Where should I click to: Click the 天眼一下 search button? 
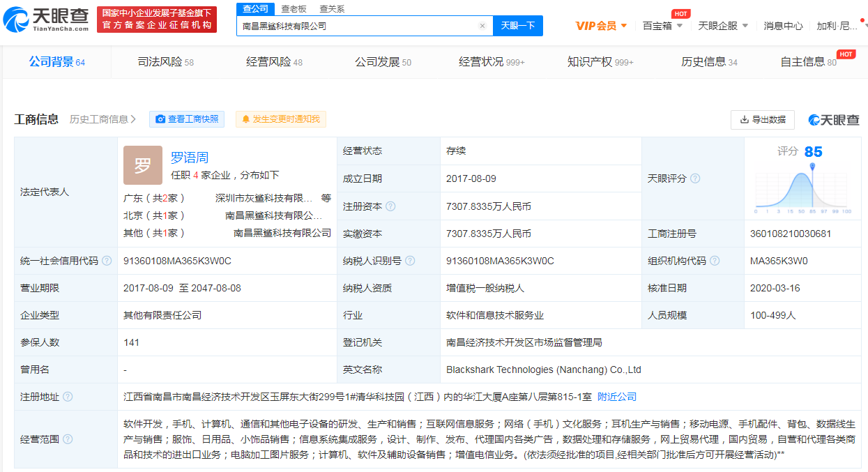[x=518, y=26]
